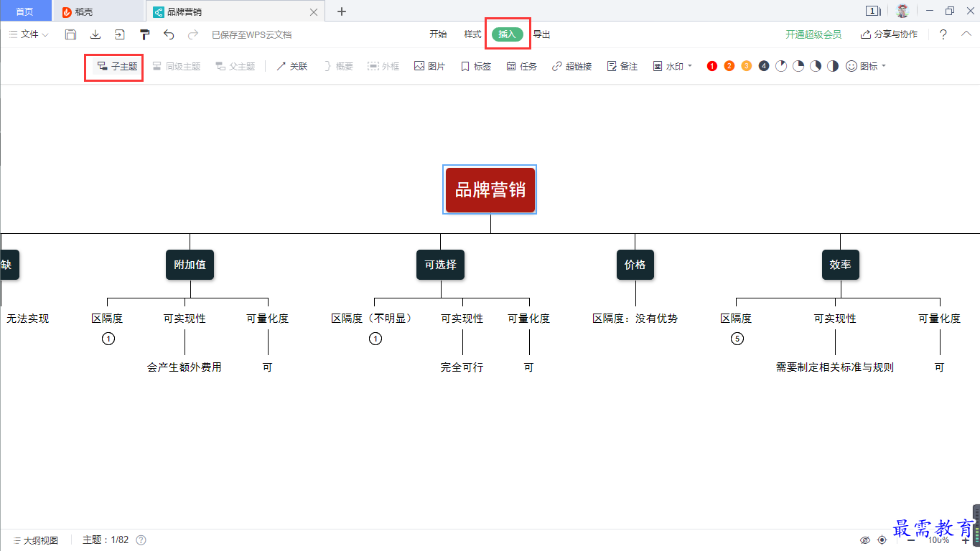Image resolution: width=980 pixels, height=551 pixels.
Task: Add a 关联 relationship line
Action: click(x=292, y=66)
